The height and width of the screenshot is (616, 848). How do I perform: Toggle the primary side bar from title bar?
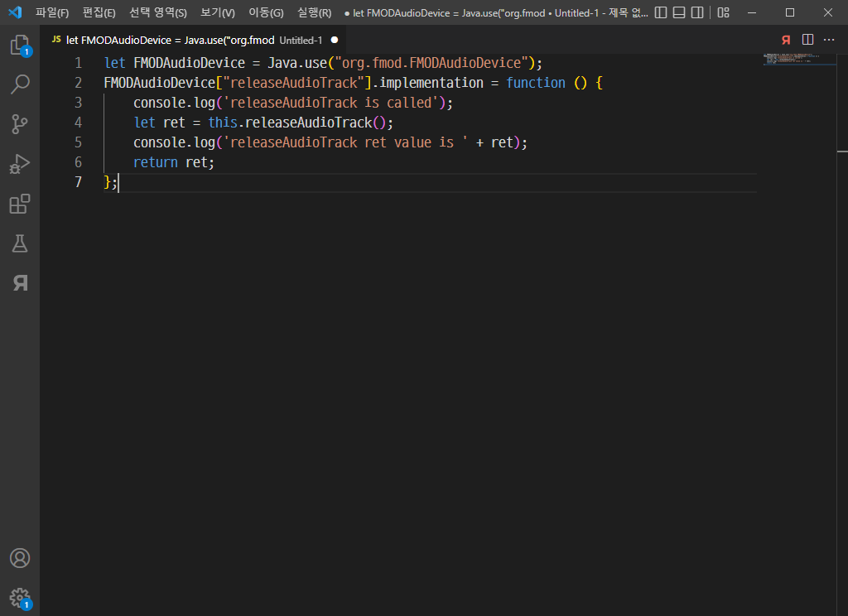pyautogui.click(x=661, y=12)
